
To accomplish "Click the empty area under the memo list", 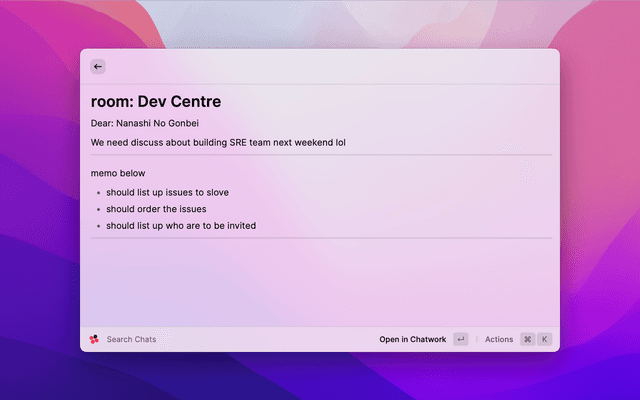I will pyautogui.click(x=320, y=285).
